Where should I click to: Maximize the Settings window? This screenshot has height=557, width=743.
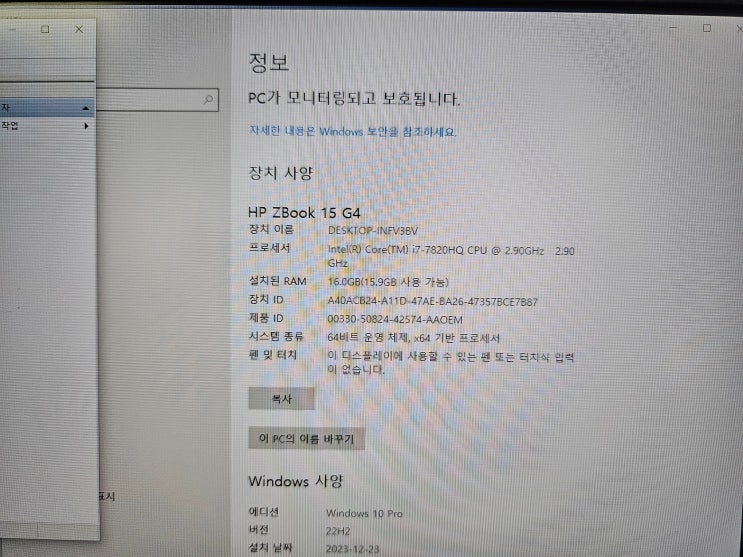point(707,28)
